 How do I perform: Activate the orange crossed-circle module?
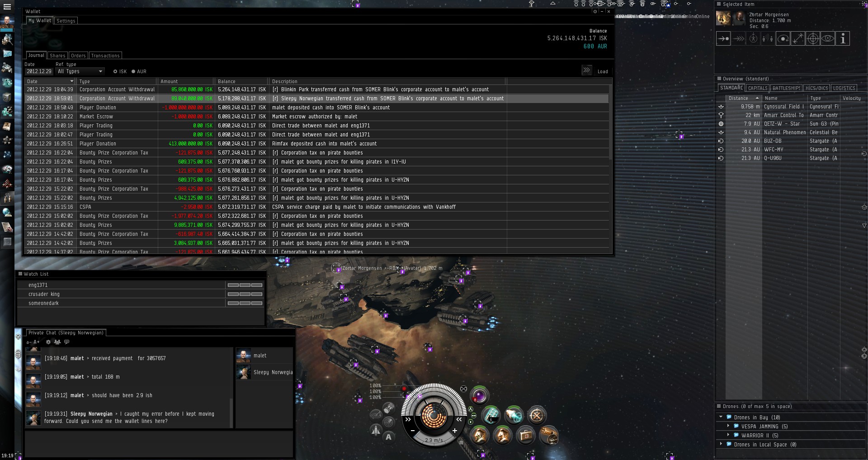(537, 415)
